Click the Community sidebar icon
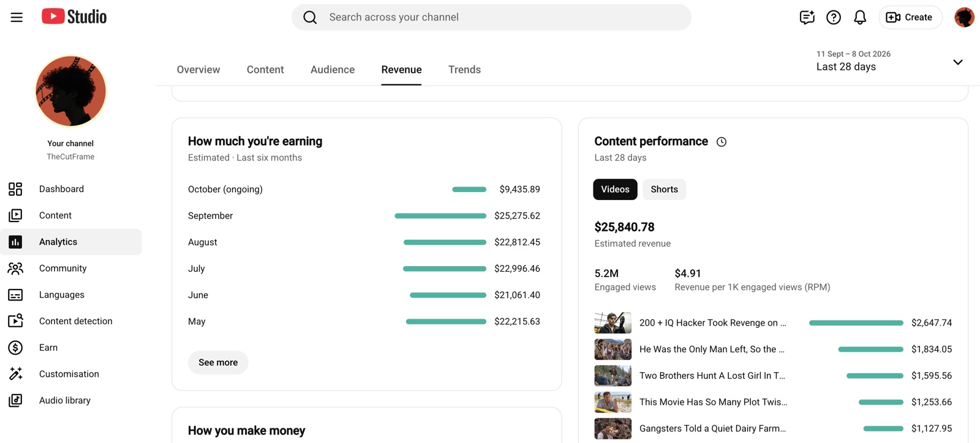 coord(15,268)
